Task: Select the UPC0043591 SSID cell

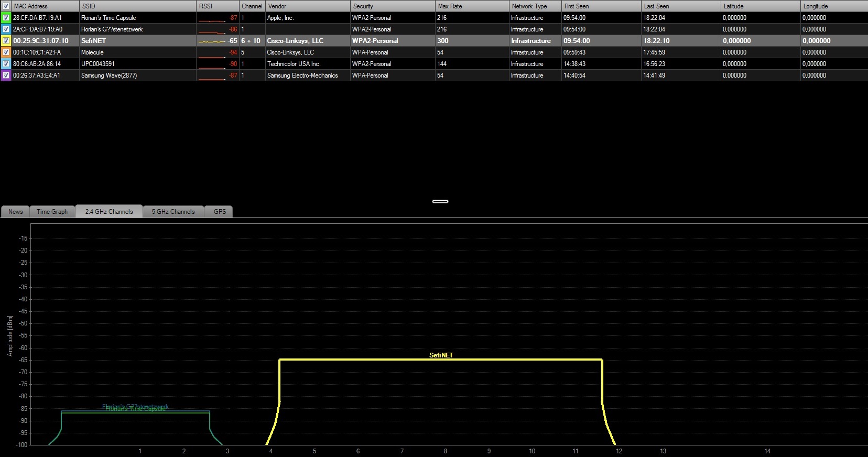Action: tap(138, 64)
